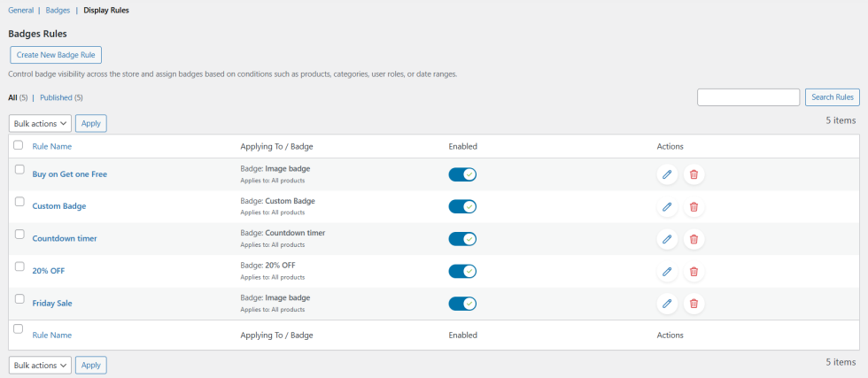Open the Buy on Get one Free rule link

[70, 174]
